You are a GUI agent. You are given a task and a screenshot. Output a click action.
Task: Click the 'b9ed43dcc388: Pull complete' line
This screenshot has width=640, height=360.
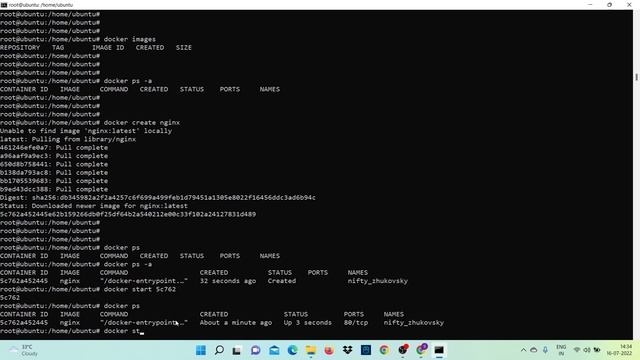pos(54,189)
